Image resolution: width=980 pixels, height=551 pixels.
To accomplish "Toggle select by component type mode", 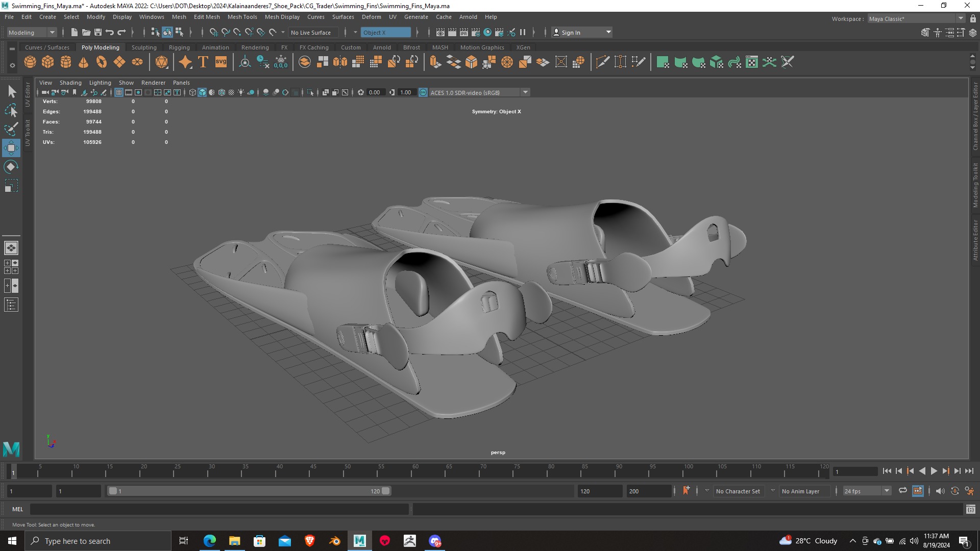I will tap(179, 32).
